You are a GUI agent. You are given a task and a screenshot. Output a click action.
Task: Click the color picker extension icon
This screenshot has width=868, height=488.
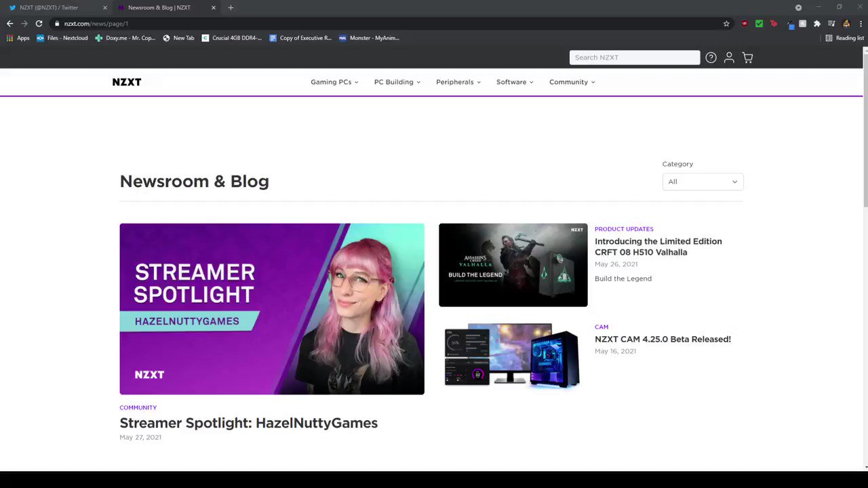click(x=790, y=24)
